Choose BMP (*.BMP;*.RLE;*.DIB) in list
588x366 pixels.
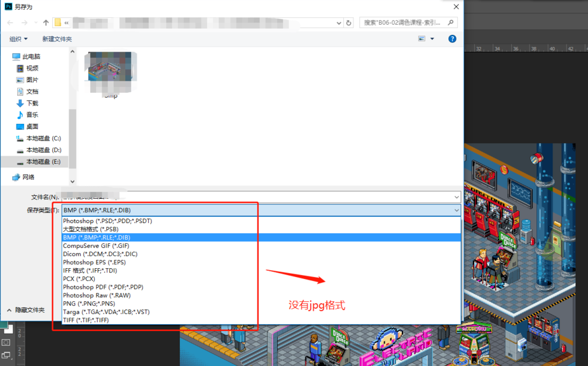click(x=261, y=238)
